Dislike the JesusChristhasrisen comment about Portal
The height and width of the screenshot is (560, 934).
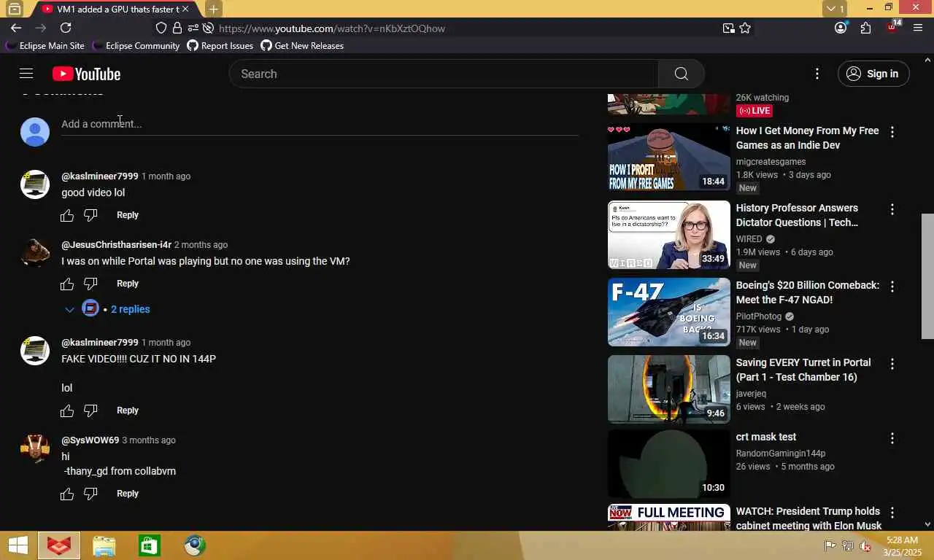[x=90, y=284]
